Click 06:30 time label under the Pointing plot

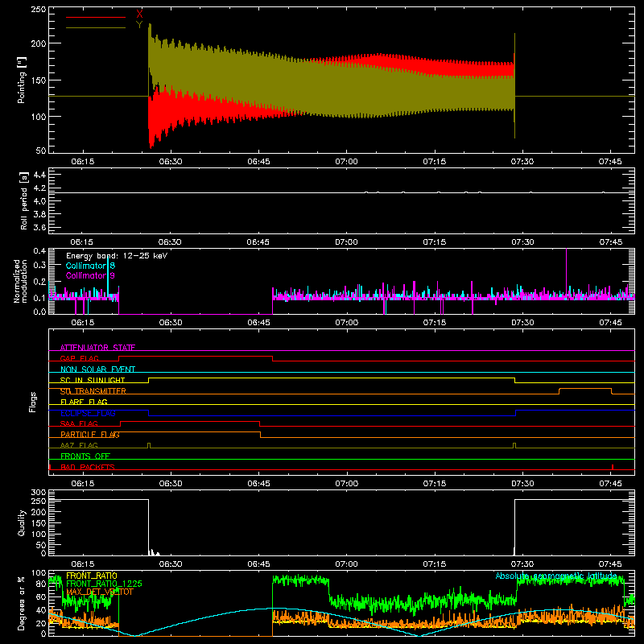pyautogui.click(x=171, y=162)
